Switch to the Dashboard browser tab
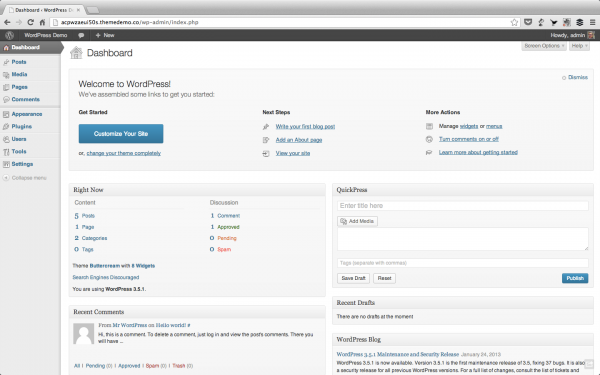Screen dimensions: 600x375 point(45,10)
